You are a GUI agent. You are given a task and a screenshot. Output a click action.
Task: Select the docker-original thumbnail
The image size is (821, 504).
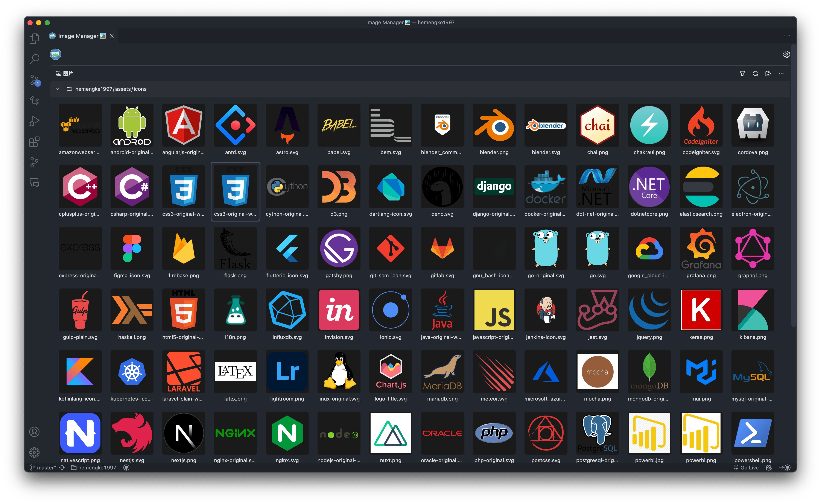point(546,187)
